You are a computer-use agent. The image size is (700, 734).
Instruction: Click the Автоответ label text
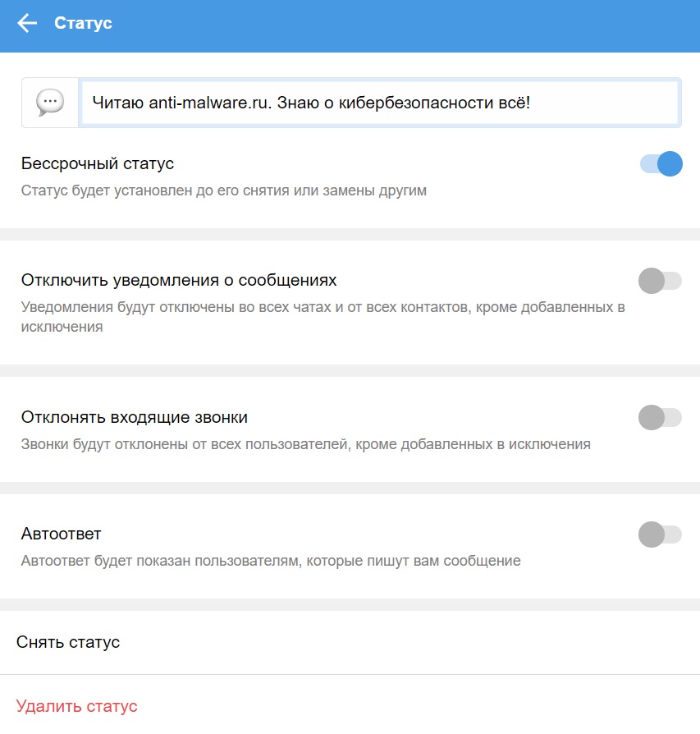[61, 534]
